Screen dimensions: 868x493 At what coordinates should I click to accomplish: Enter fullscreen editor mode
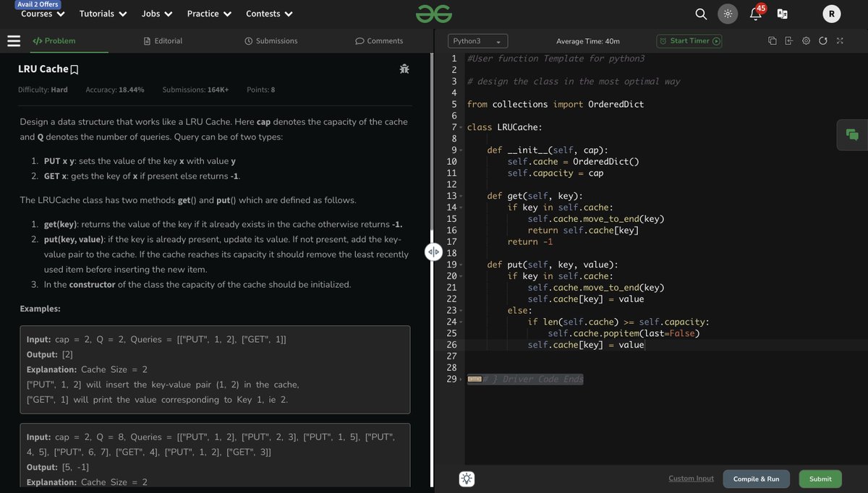[x=840, y=40]
